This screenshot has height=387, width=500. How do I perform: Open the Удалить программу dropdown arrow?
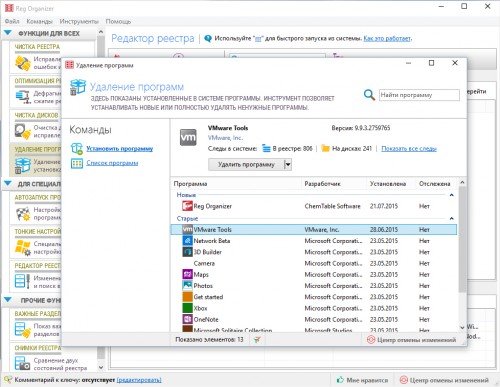288,164
